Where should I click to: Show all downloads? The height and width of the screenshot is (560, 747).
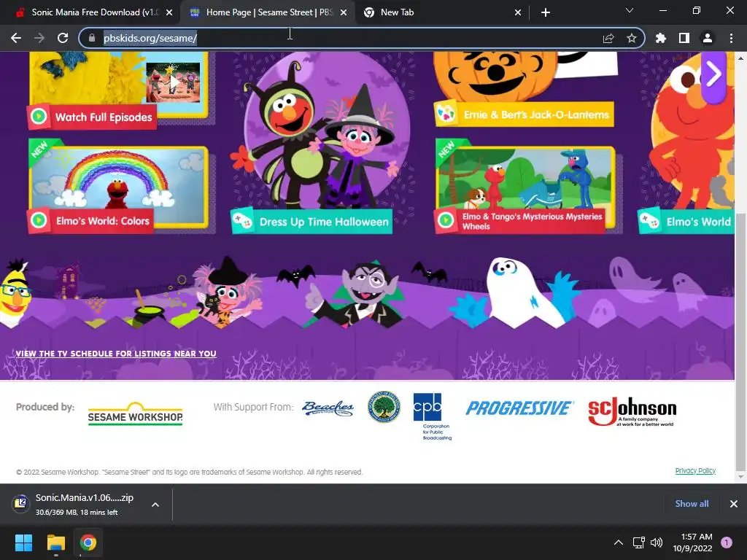[x=692, y=504]
